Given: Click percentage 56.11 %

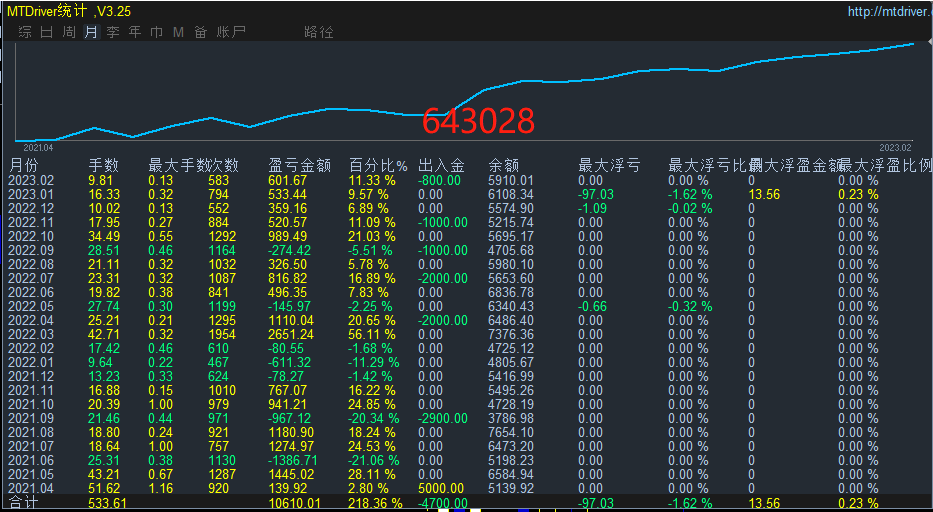Looking at the screenshot, I should tap(372, 335).
